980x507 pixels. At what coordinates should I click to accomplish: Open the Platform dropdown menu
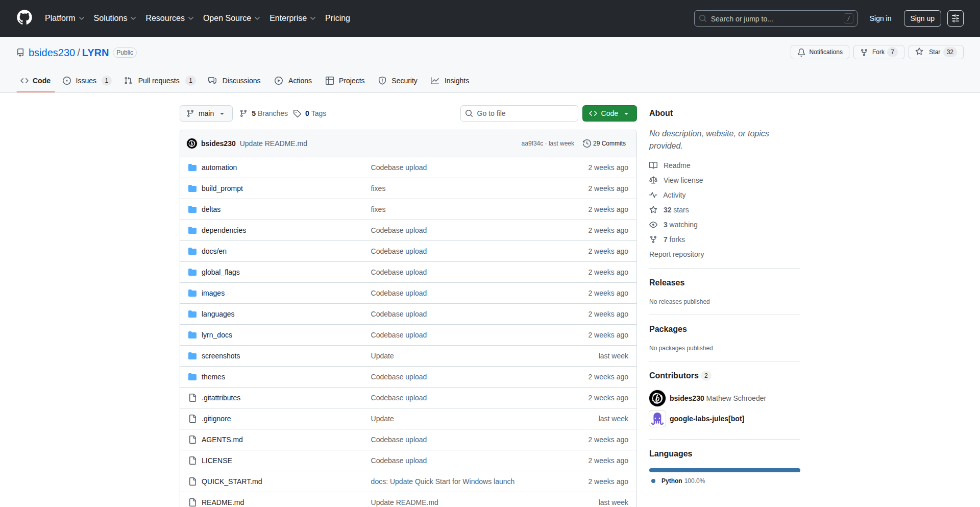point(64,18)
